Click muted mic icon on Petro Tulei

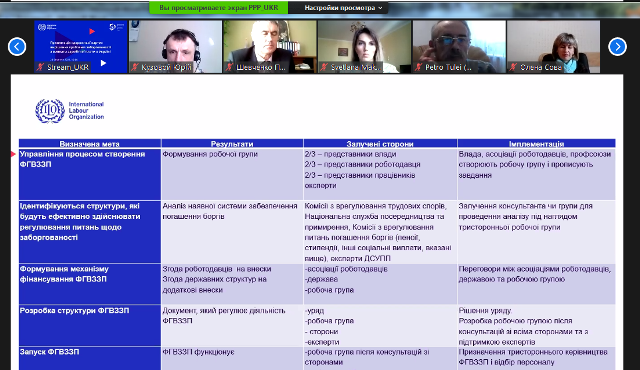[418, 67]
